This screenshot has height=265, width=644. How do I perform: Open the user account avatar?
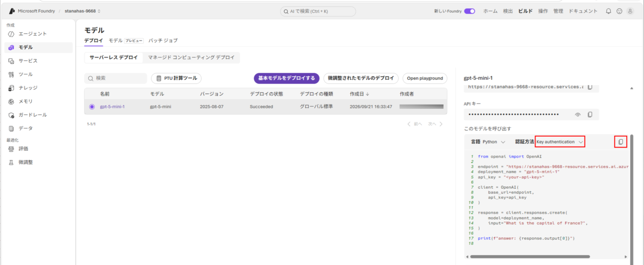coord(630,11)
